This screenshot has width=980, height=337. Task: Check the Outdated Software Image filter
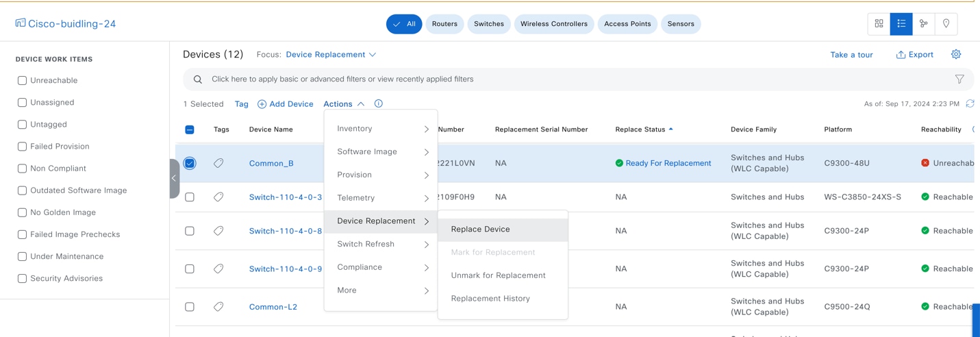click(x=23, y=190)
